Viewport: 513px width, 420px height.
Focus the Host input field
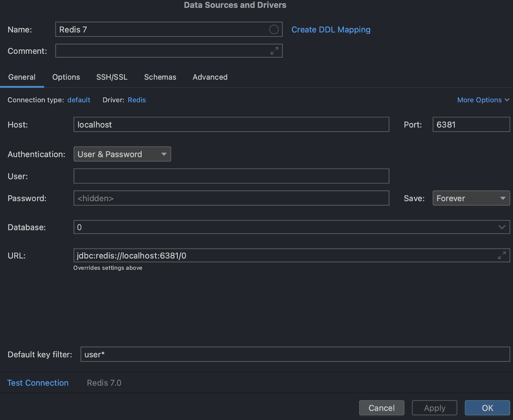(x=231, y=124)
